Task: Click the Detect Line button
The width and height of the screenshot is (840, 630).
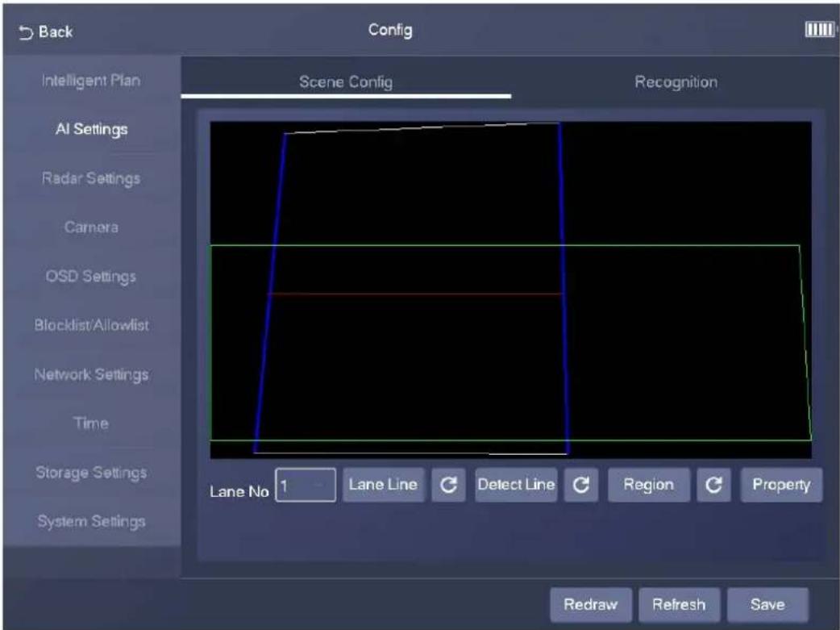Action: [516, 485]
